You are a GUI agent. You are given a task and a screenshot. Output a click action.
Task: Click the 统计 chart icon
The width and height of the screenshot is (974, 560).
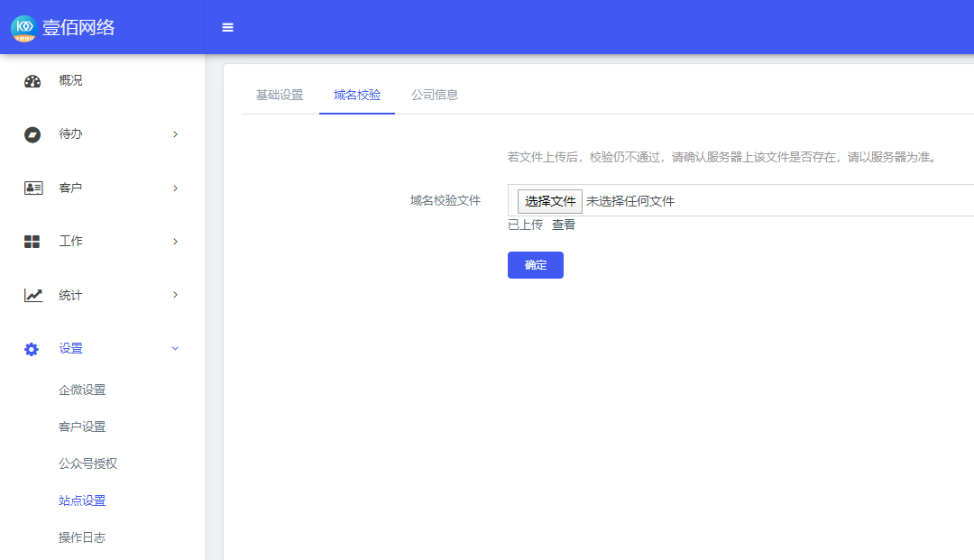pos(33,295)
